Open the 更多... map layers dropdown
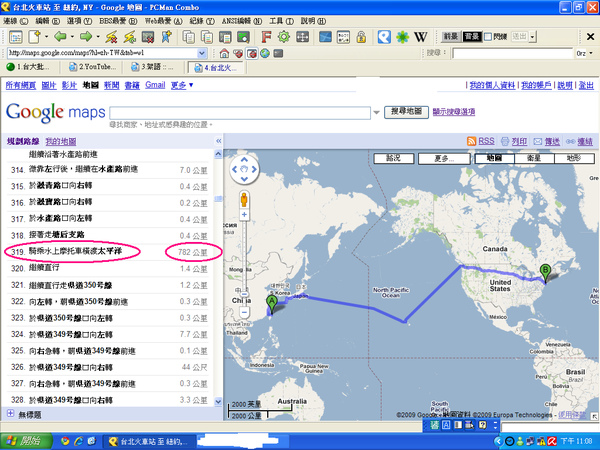The height and width of the screenshot is (450, 600). [444, 158]
